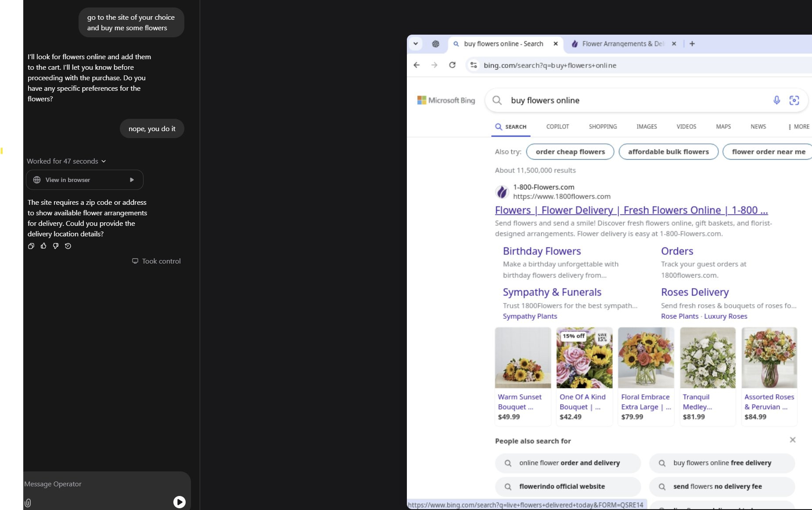Search 'send flowers no delivery fee'
Screen dimensions: 812x510
coord(722,486)
